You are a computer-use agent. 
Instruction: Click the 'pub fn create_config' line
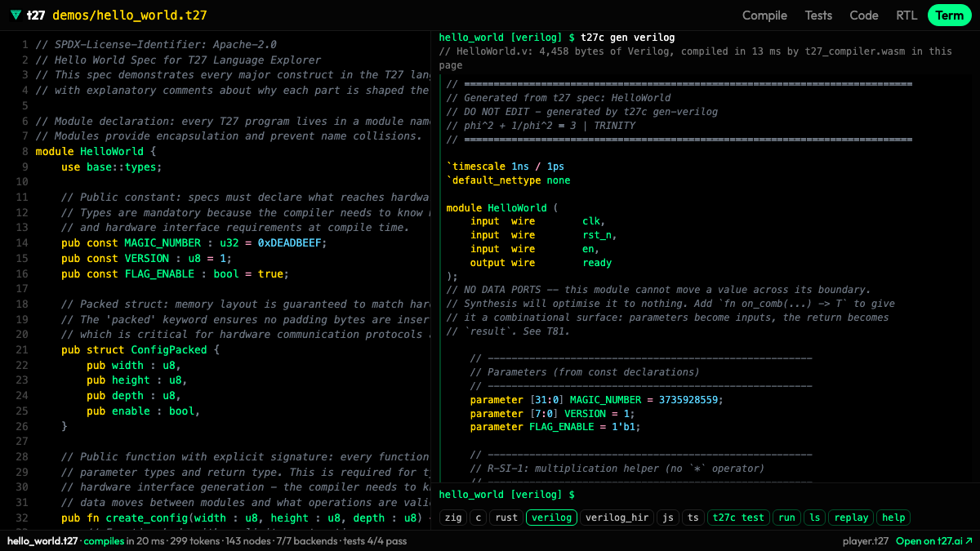(x=245, y=518)
